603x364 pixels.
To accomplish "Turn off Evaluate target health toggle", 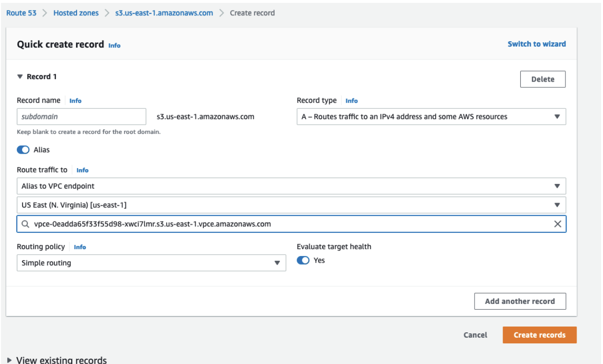I will point(303,260).
